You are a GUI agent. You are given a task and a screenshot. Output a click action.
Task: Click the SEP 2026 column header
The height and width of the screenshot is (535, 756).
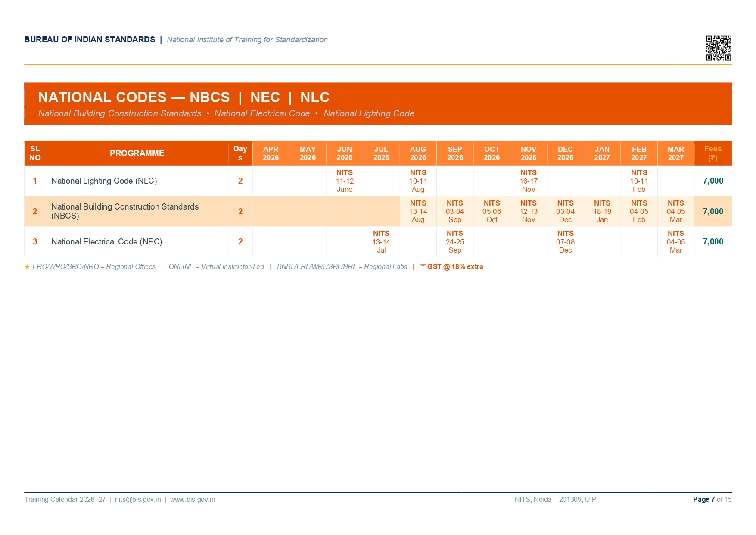point(455,153)
